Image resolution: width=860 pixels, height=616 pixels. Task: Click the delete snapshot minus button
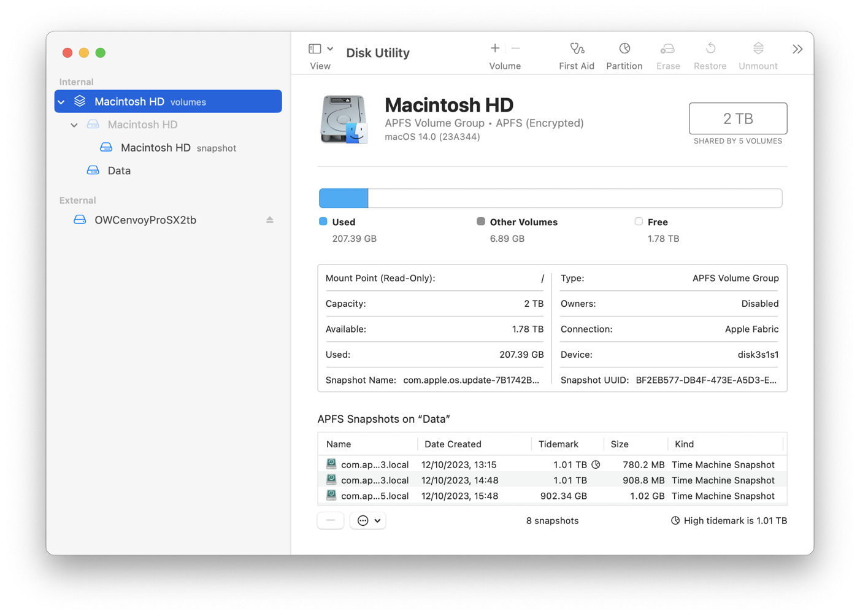coord(331,520)
